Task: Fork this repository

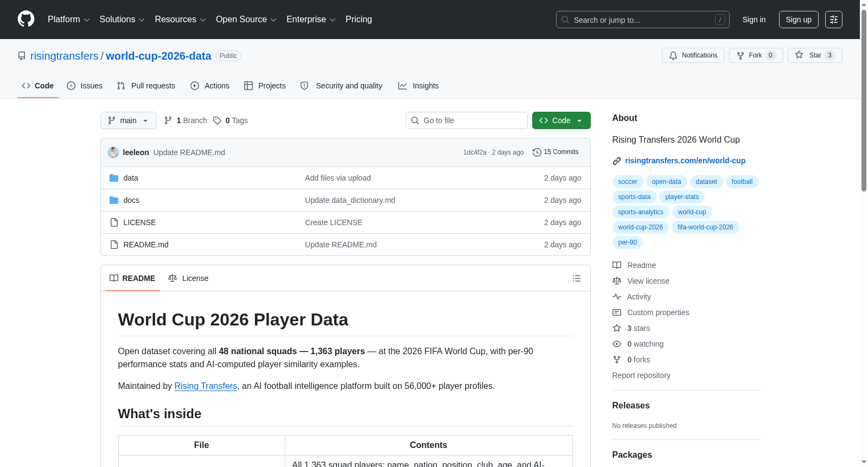Action: tap(756, 55)
